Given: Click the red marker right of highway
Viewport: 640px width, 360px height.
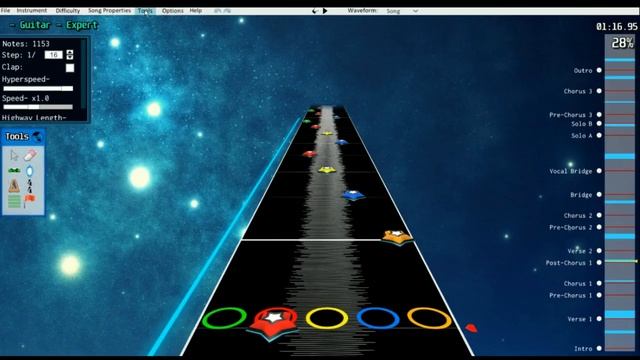Looking at the screenshot, I should point(471,327).
